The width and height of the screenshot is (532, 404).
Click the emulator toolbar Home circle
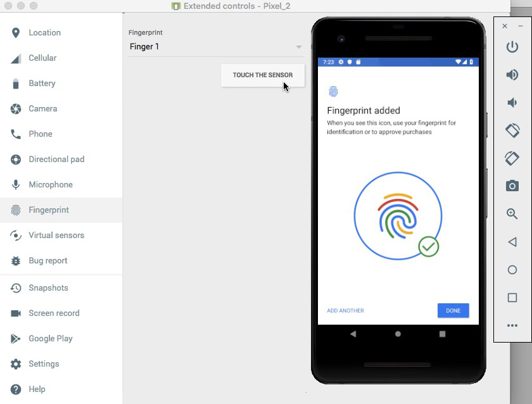coord(512,270)
